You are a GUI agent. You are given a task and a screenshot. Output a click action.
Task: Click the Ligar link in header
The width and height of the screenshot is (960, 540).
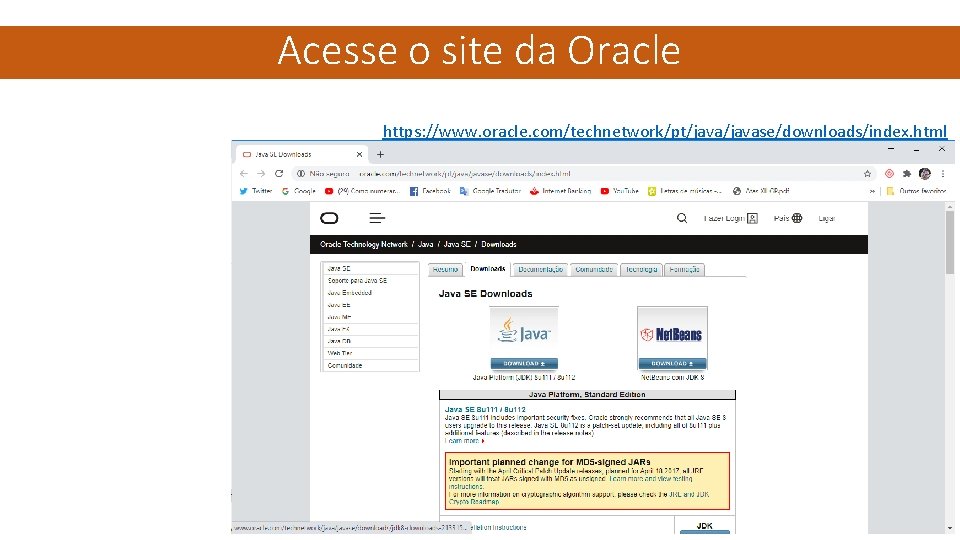pyautogui.click(x=827, y=219)
